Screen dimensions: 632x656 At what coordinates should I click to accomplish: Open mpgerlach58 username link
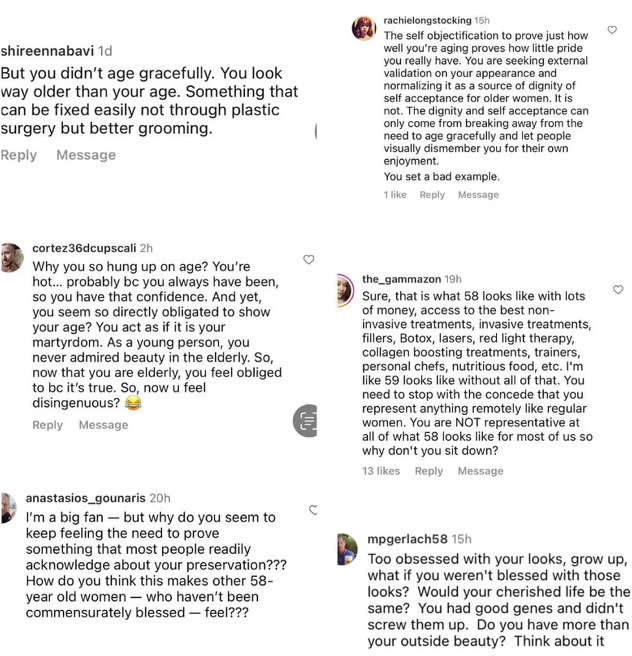tap(407, 539)
